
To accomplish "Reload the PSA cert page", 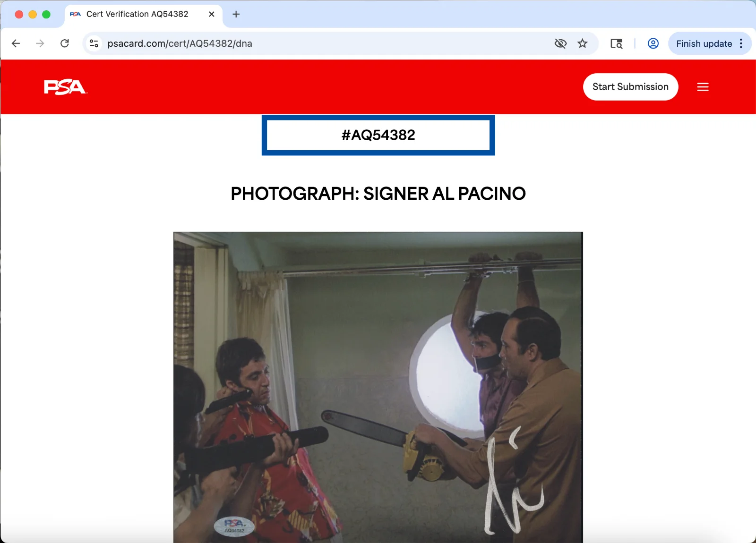I will tap(65, 43).
